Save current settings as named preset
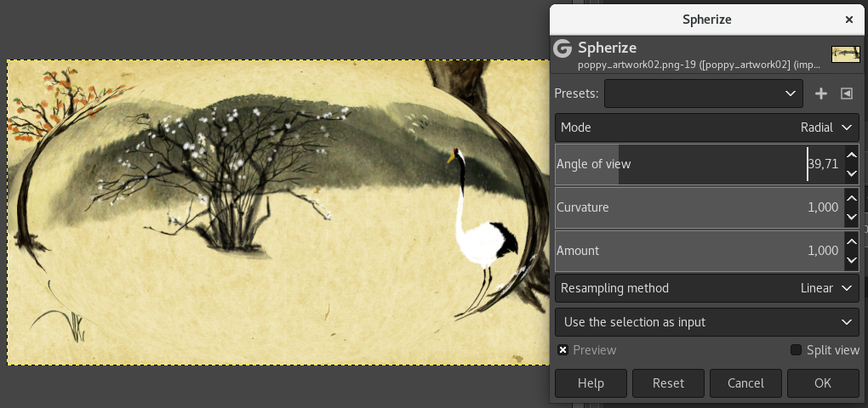This screenshot has width=868, height=408. click(x=821, y=94)
